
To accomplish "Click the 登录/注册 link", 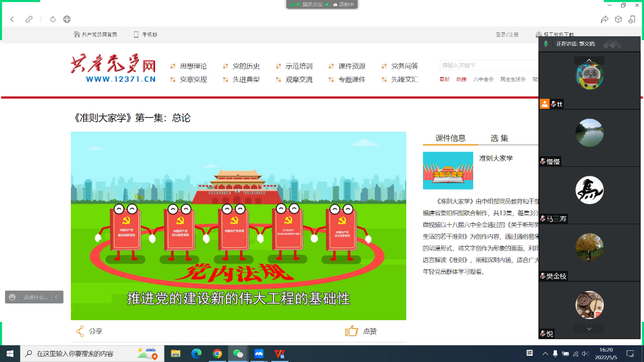I will point(507,35).
